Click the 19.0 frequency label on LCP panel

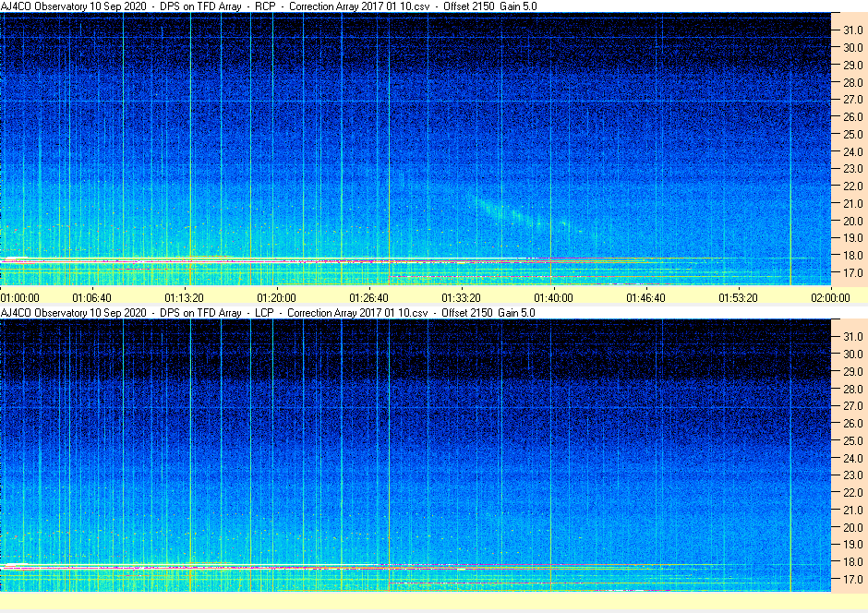[x=853, y=545]
